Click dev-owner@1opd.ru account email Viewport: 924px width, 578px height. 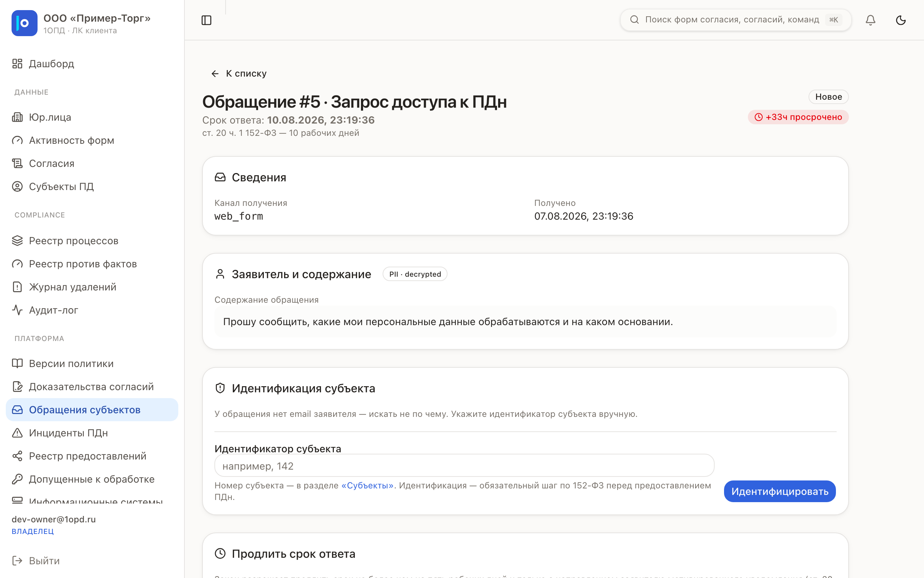(x=53, y=519)
